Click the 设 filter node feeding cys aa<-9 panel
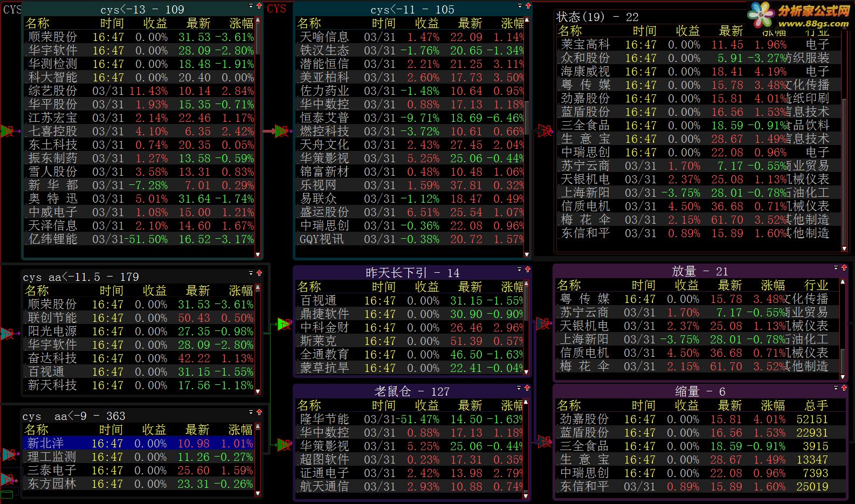The image size is (855, 504). (x=8, y=455)
